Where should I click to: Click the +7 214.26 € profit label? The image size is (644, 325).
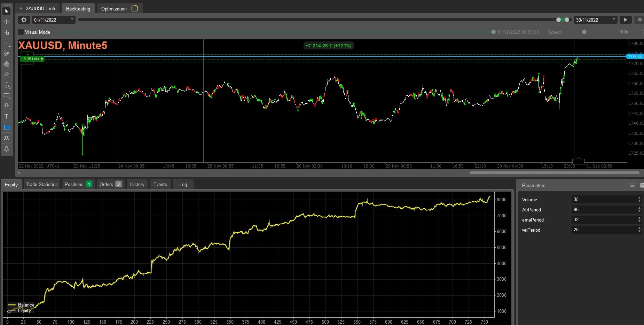(328, 46)
